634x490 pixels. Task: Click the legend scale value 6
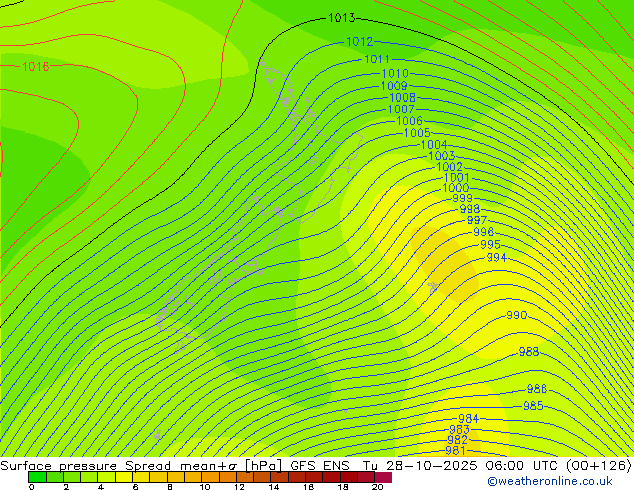coord(135,487)
